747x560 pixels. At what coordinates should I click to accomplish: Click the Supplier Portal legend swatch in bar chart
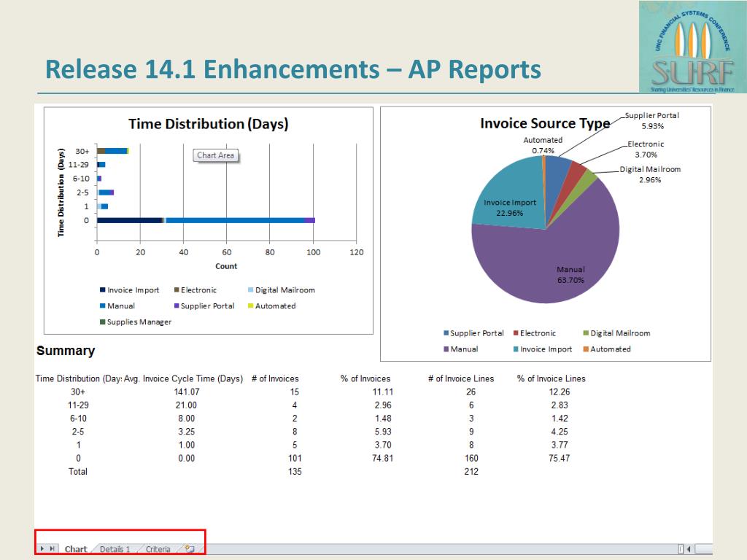pos(177,306)
